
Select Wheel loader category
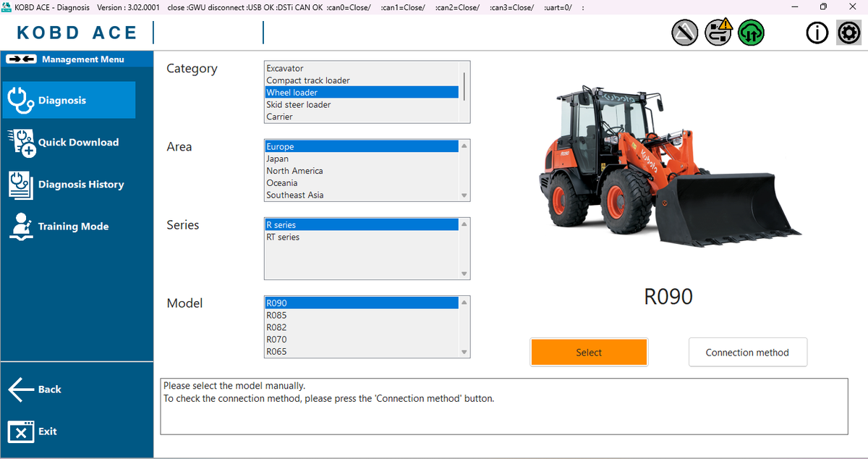click(x=362, y=93)
